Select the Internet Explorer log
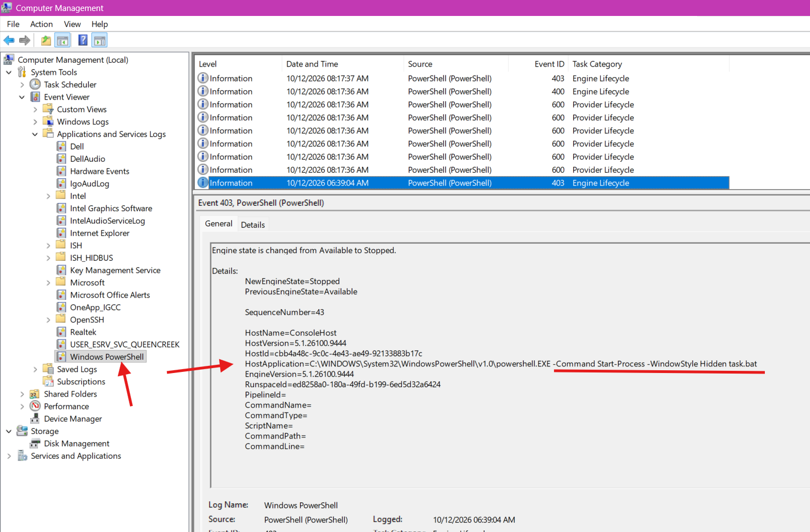Screen dimensions: 810x532 coord(100,233)
